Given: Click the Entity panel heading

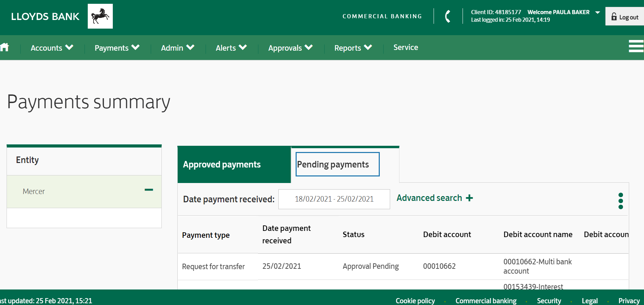Looking at the screenshot, I should (x=27, y=160).
